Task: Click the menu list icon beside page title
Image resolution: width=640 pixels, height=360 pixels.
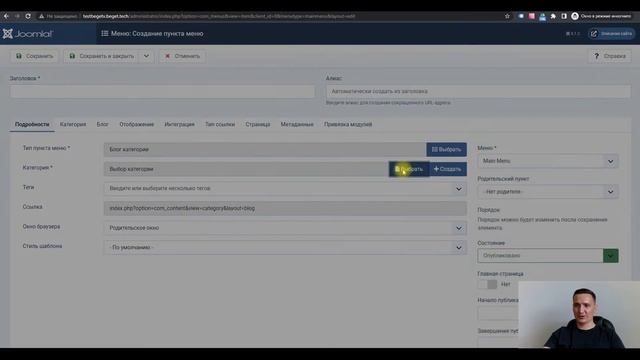Action: (x=105, y=33)
